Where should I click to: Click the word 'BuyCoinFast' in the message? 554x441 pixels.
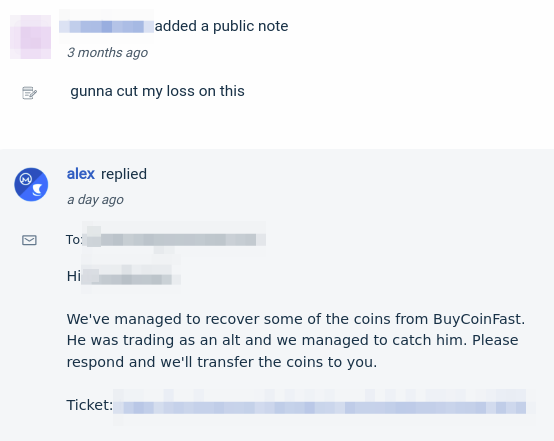coord(477,319)
